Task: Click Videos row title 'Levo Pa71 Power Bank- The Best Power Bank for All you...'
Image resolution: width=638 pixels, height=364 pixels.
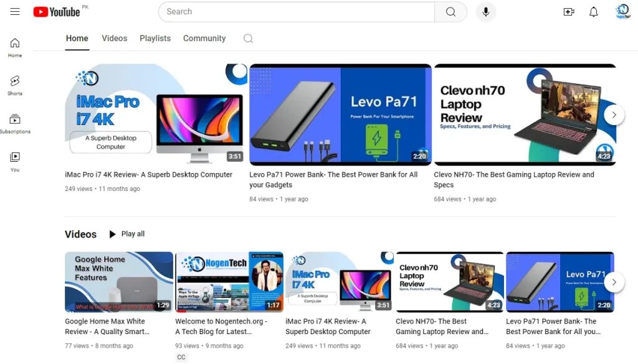Action: point(553,326)
